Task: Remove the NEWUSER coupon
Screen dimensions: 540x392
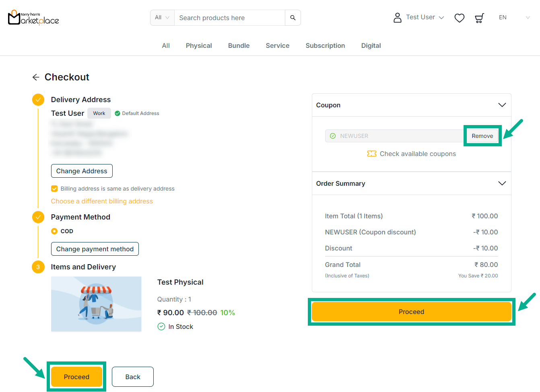Action: (482, 136)
